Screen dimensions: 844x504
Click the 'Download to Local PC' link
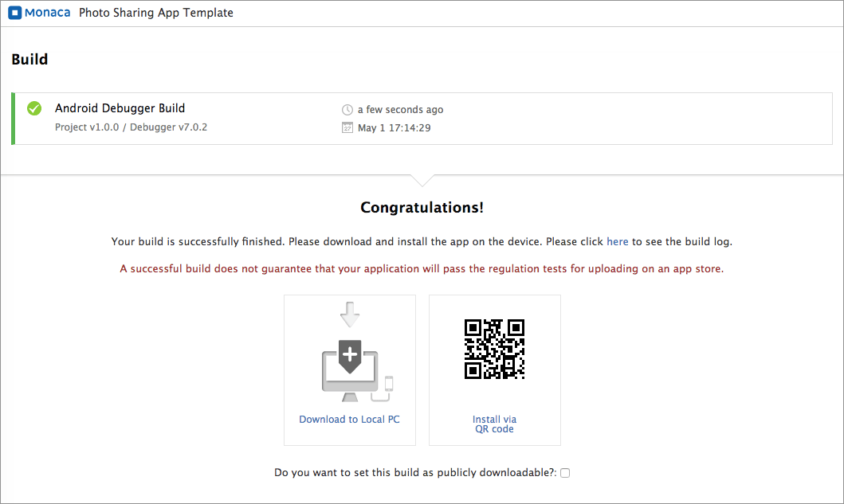click(349, 419)
